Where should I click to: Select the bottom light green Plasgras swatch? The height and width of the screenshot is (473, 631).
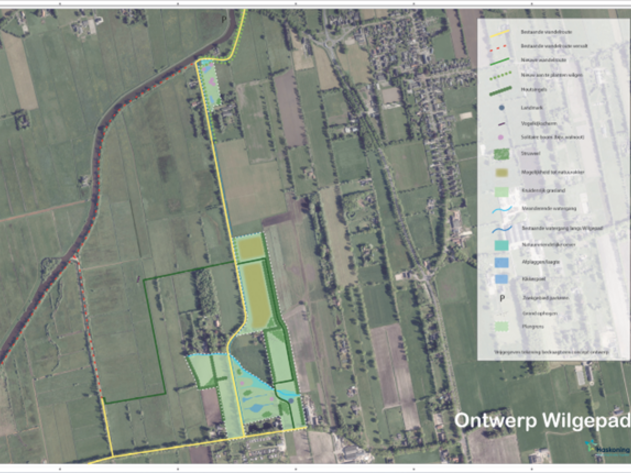501,326
